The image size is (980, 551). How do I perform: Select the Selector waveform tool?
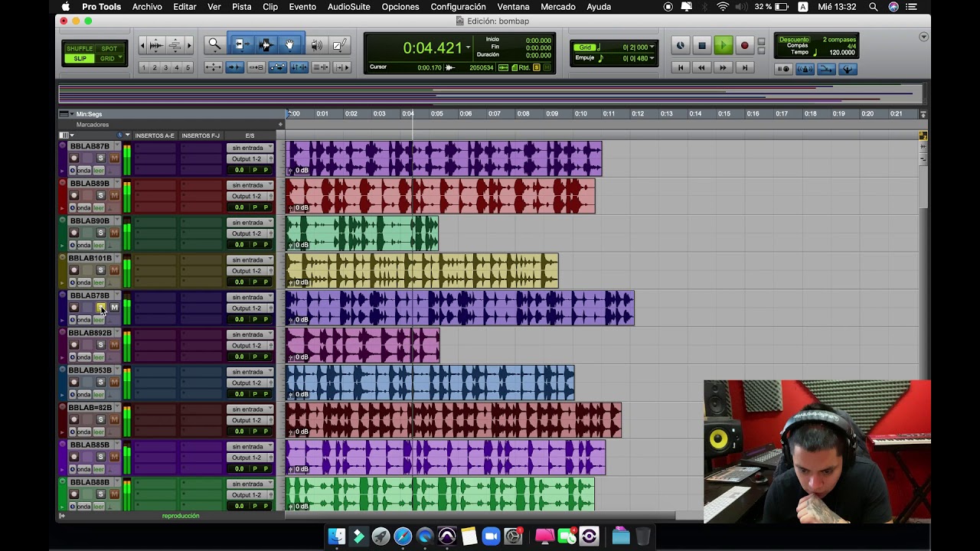(x=266, y=45)
